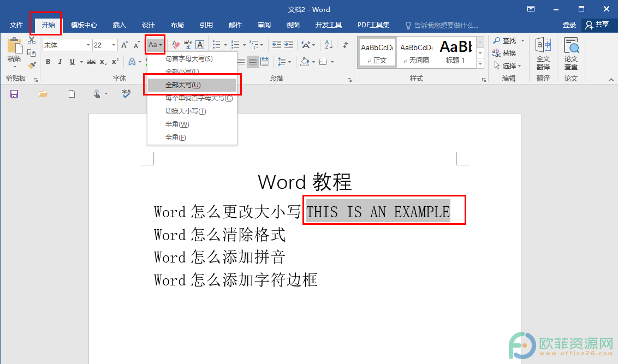
Task: Click Find (查找) magnifier
Action: coord(504,40)
